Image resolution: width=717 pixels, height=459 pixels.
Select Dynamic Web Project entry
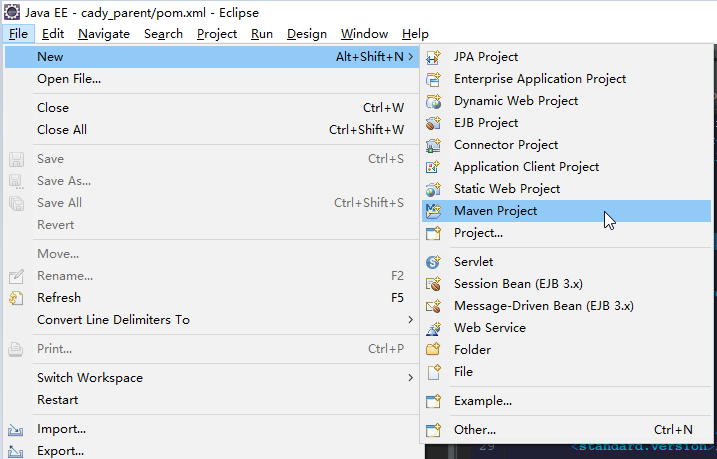click(567, 101)
